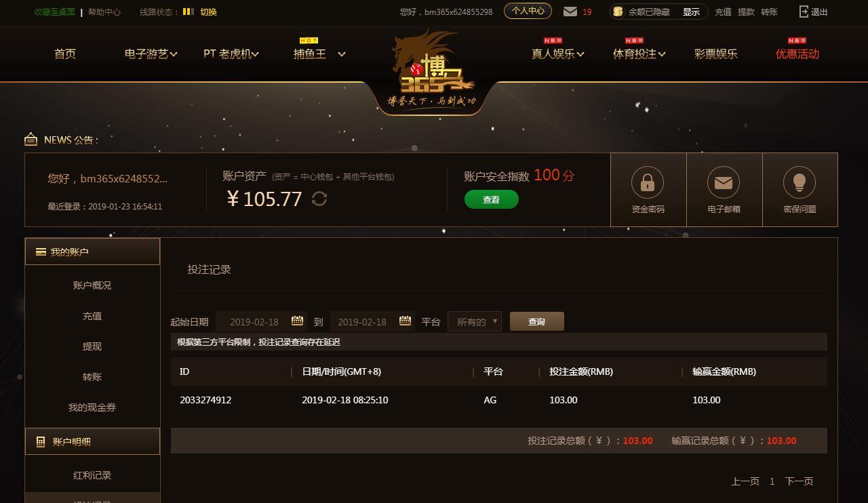Click the 查询 search button
This screenshot has height=503, width=868.
537,321
